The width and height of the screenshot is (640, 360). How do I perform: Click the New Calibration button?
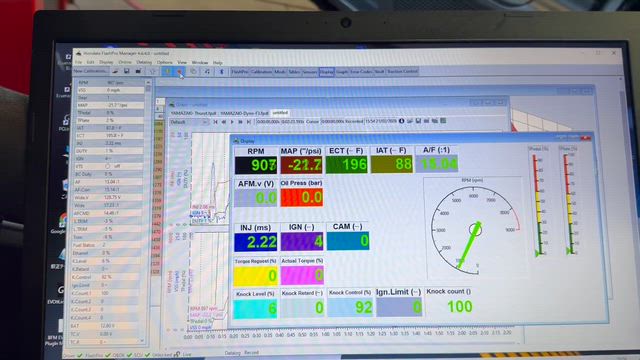(x=91, y=71)
